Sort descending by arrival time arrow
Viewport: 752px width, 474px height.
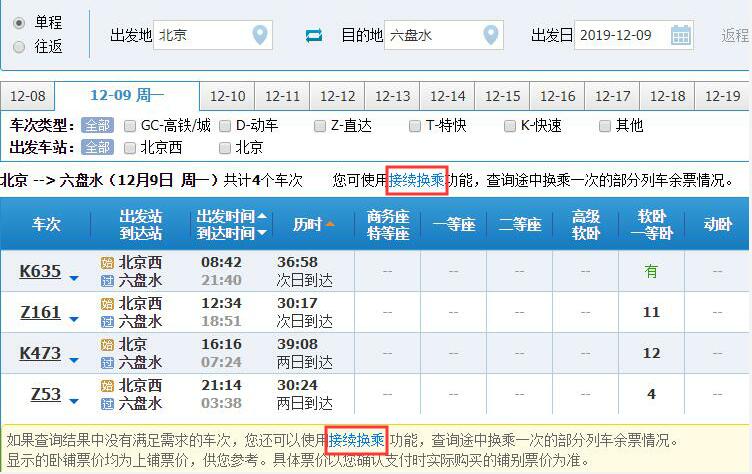point(262,233)
